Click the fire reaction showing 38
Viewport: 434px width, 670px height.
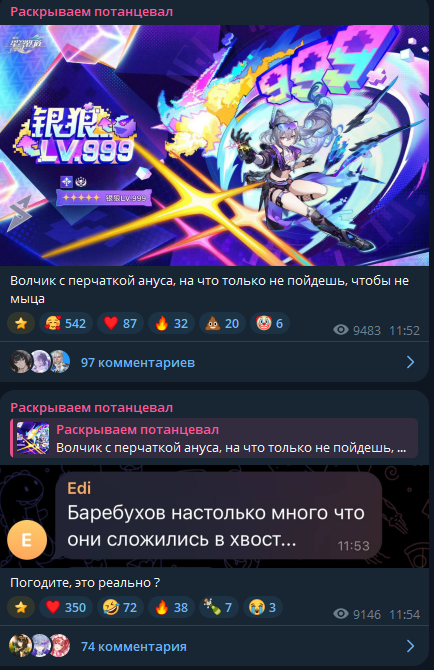[x=171, y=607]
